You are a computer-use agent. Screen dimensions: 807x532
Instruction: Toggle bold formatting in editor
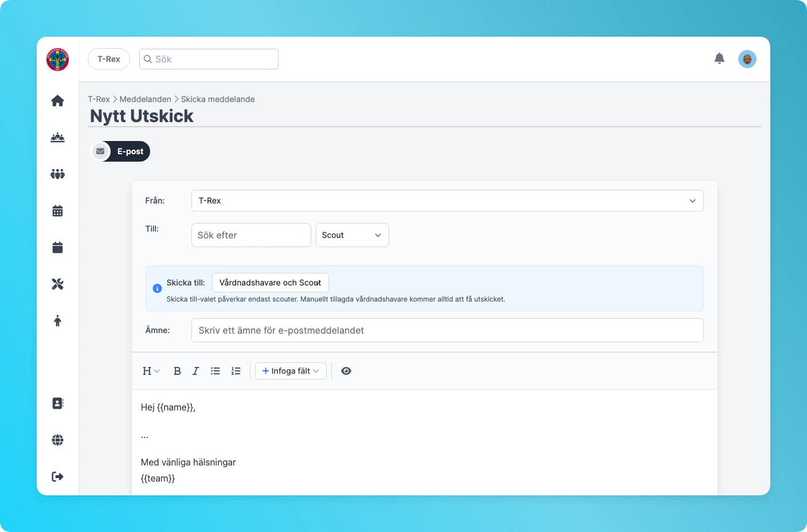[177, 371]
